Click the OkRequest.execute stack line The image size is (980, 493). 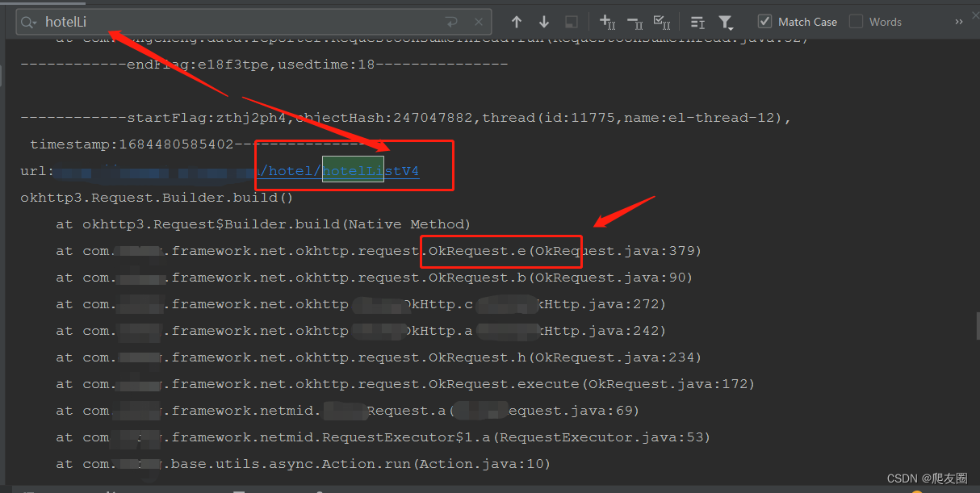tap(405, 383)
